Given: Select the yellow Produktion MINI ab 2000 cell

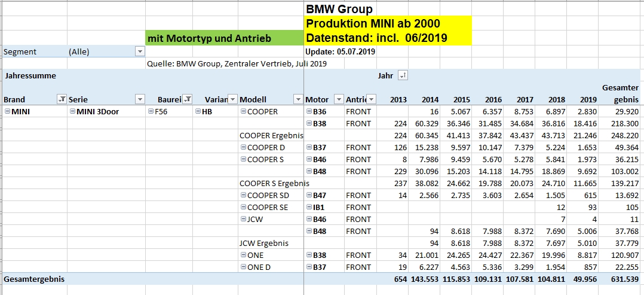Looking at the screenshot, I should (387, 24).
